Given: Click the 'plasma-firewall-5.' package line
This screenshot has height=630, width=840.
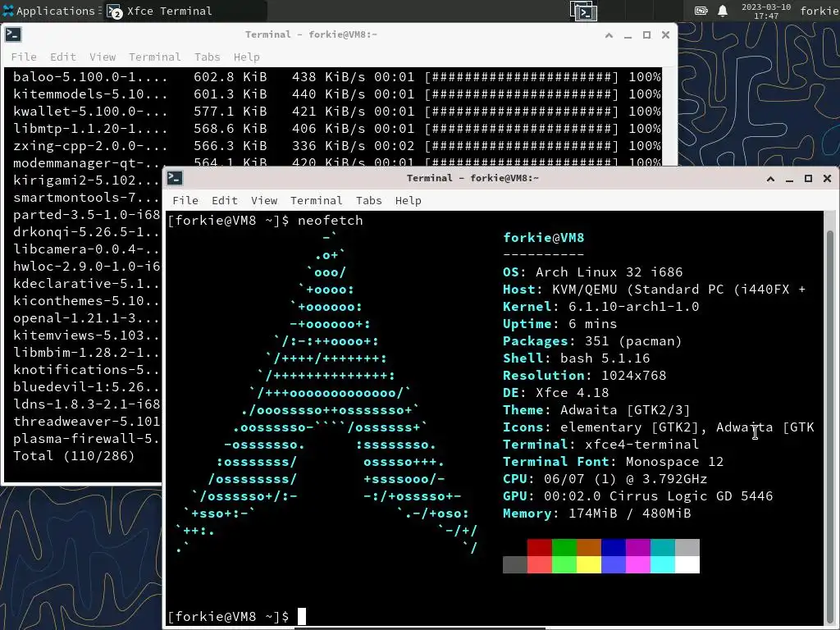Looking at the screenshot, I should pos(87,439).
